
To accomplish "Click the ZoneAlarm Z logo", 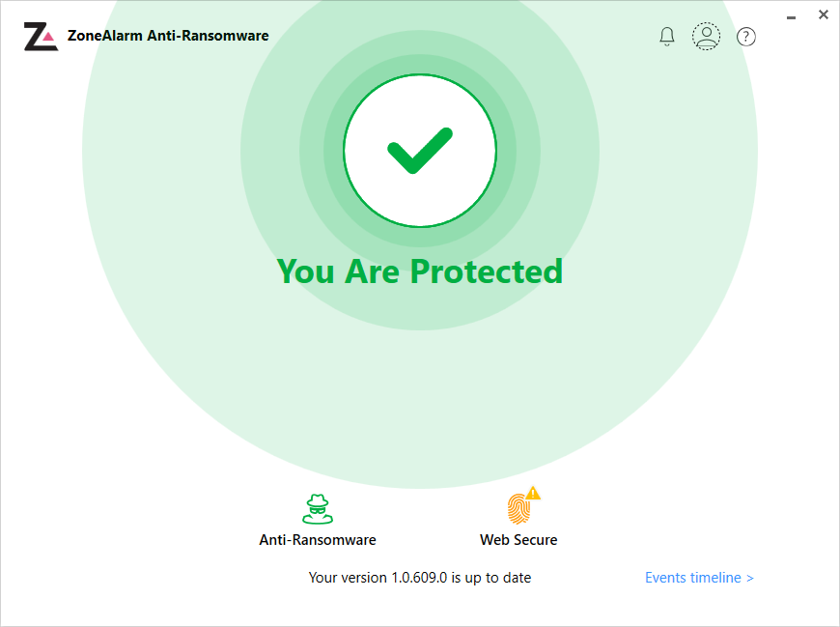I will click(41, 37).
